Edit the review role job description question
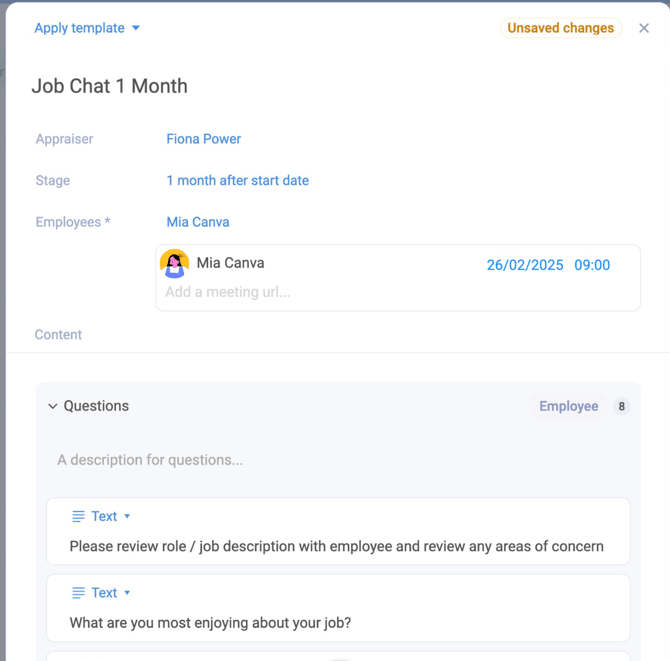Screen dimensions: 670x661 [336, 546]
